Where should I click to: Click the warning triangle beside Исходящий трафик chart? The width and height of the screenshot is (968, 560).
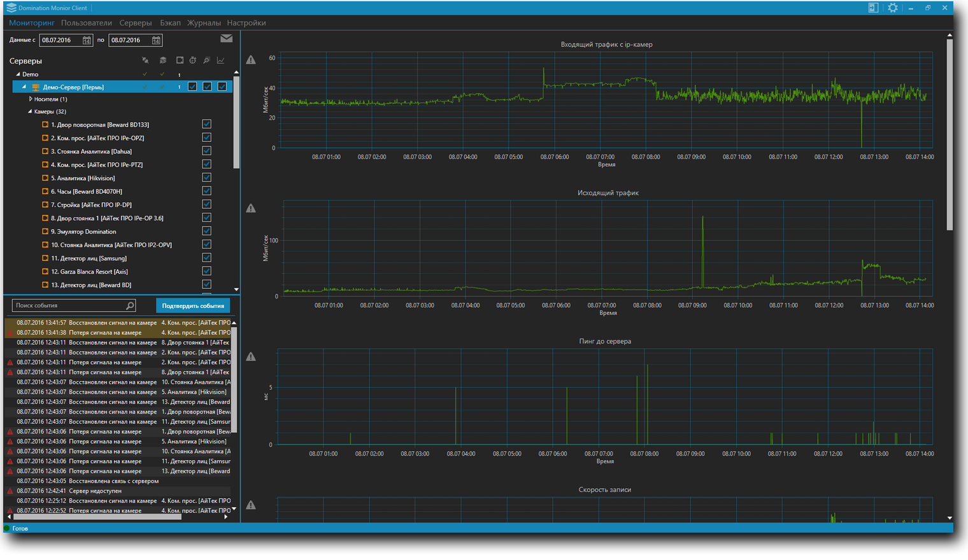pyautogui.click(x=251, y=208)
